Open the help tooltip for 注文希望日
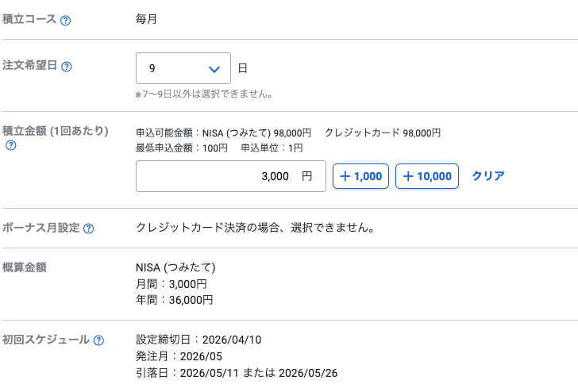This screenshot has height=392, width=578. tap(67, 67)
